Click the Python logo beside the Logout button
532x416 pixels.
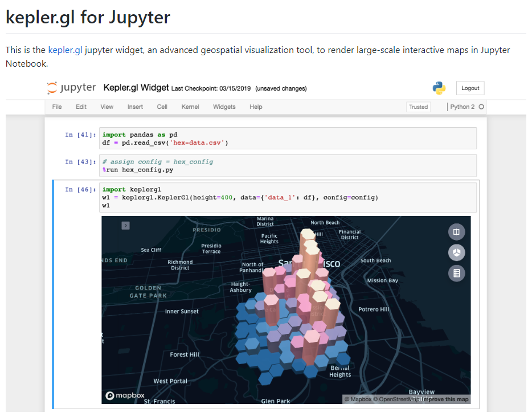tap(438, 88)
